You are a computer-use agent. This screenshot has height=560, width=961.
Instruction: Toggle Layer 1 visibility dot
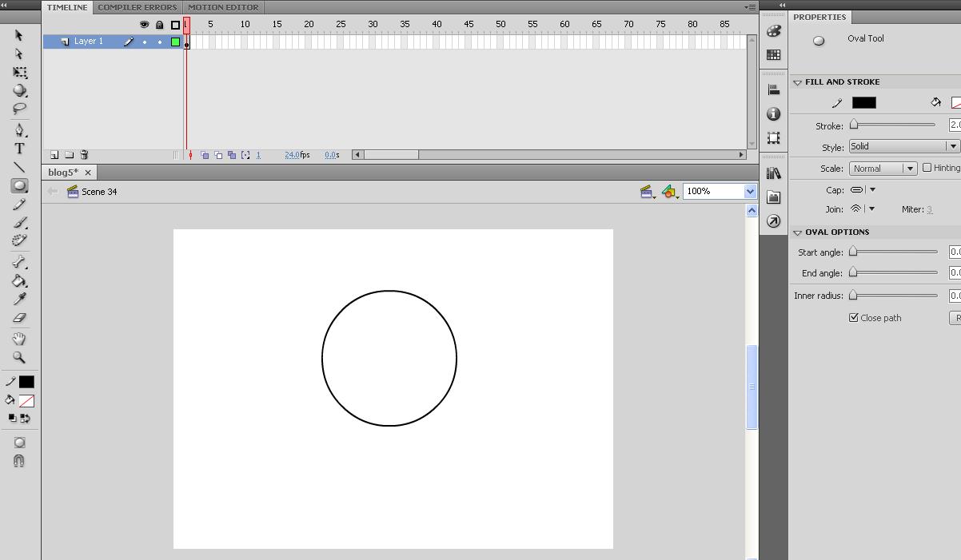[145, 42]
